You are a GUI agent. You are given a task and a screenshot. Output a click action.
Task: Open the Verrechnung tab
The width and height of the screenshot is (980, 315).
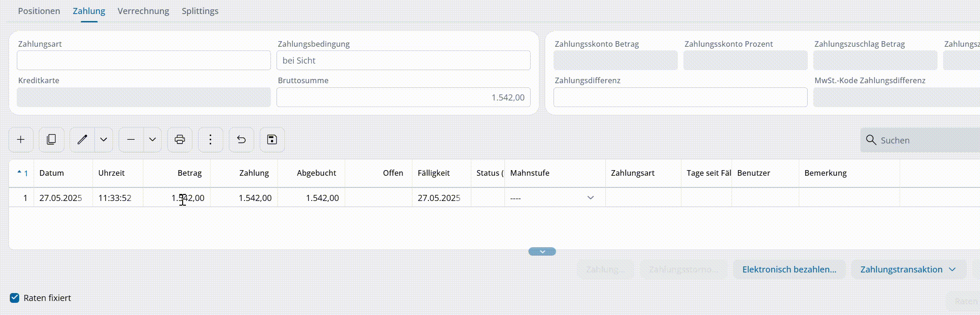(x=143, y=11)
